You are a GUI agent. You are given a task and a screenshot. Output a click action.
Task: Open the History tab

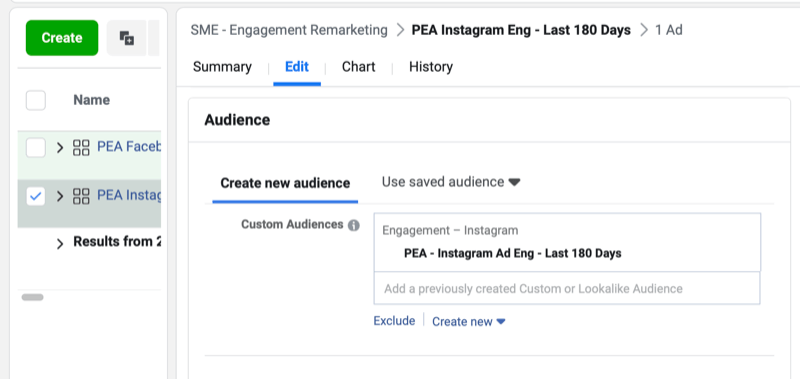pyautogui.click(x=431, y=67)
